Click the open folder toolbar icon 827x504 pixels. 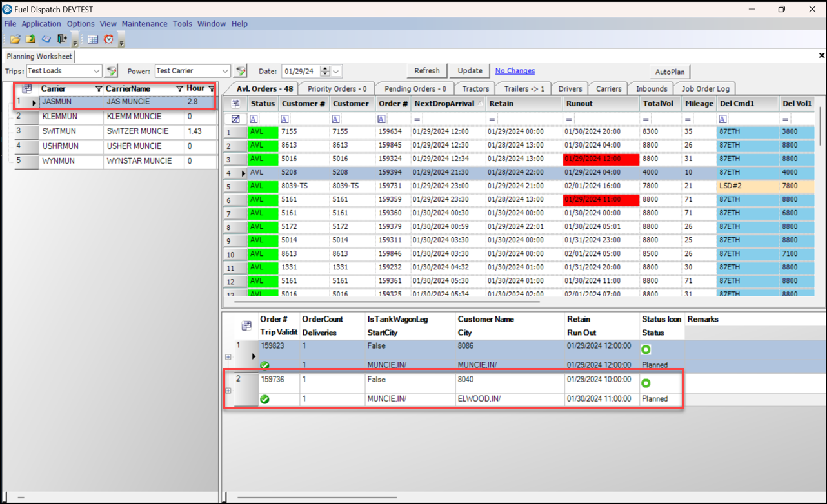(15, 39)
